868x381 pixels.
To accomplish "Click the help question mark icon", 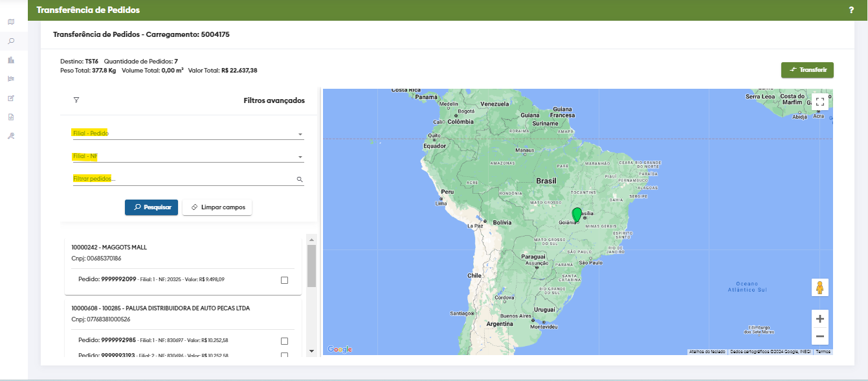I will click(x=851, y=10).
